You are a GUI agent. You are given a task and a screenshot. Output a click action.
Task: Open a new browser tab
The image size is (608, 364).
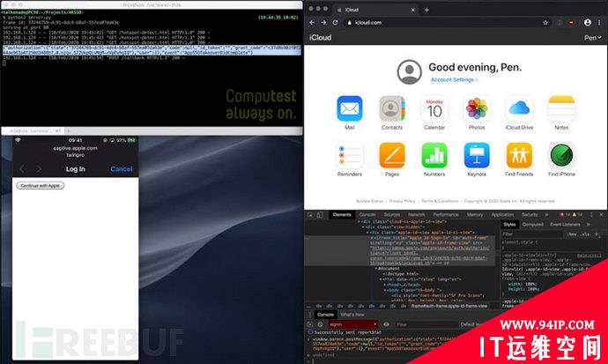[426, 10]
